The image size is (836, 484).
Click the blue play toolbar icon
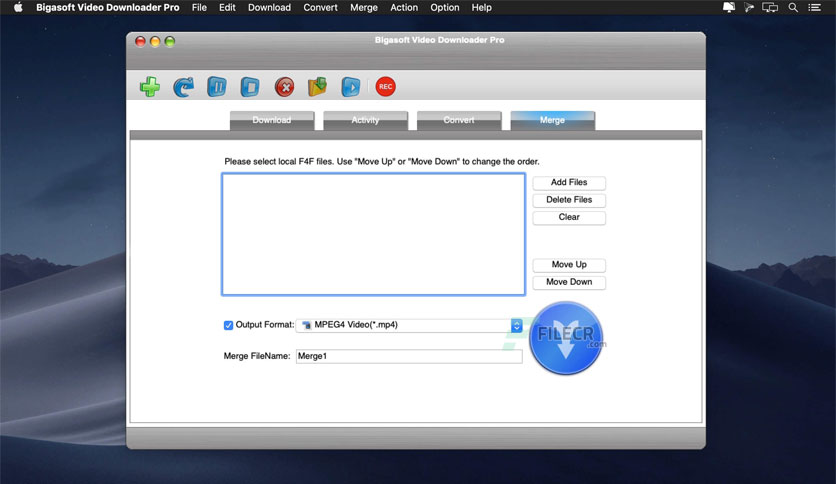(350, 87)
